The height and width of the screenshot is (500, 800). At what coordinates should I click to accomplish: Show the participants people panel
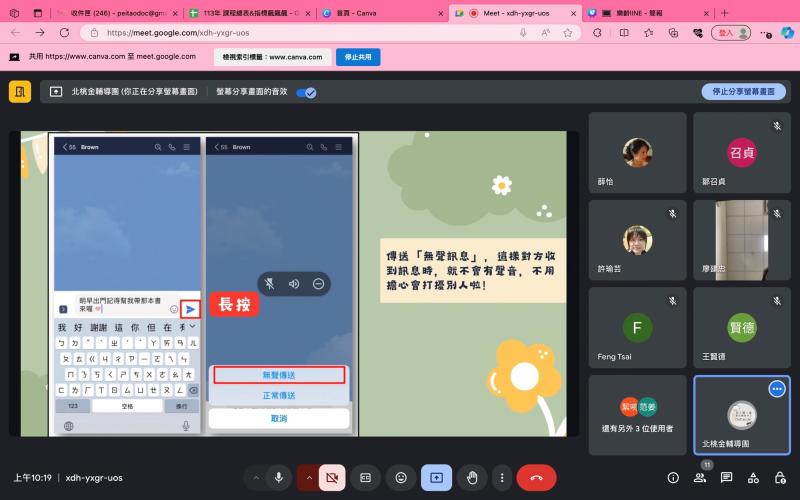pyautogui.click(x=699, y=478)
